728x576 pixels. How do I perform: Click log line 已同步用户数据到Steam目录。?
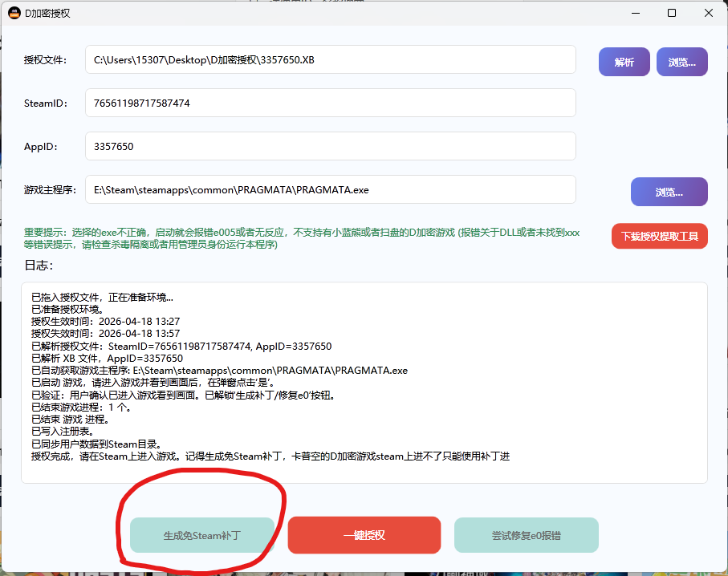pyautogui.click(x=96, y=444)
